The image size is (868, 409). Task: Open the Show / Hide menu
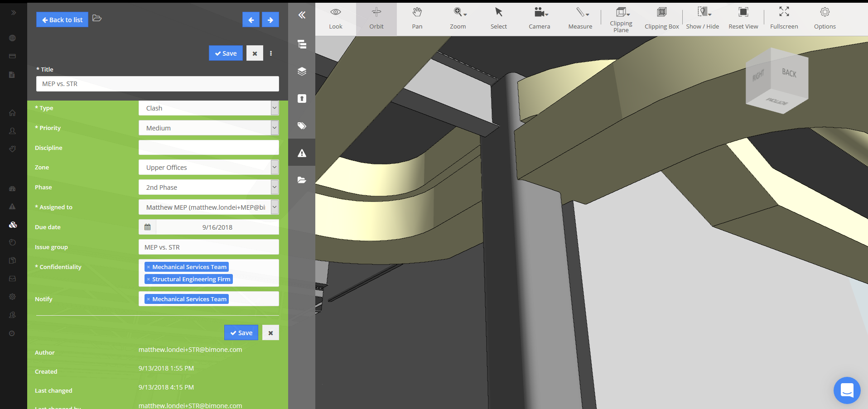pos(703,19)
